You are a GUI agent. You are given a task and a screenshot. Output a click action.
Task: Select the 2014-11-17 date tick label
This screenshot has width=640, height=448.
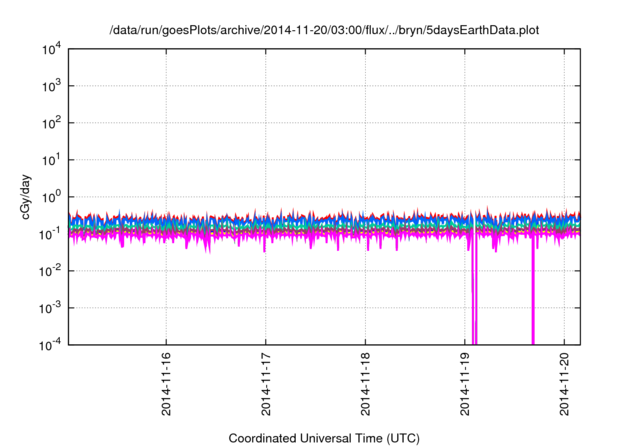click(266, 384)
